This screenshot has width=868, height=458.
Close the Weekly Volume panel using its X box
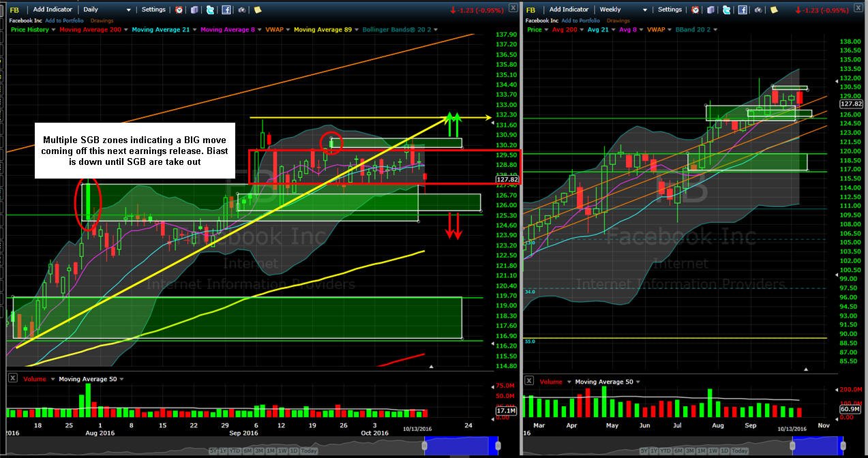coord(528,381)
